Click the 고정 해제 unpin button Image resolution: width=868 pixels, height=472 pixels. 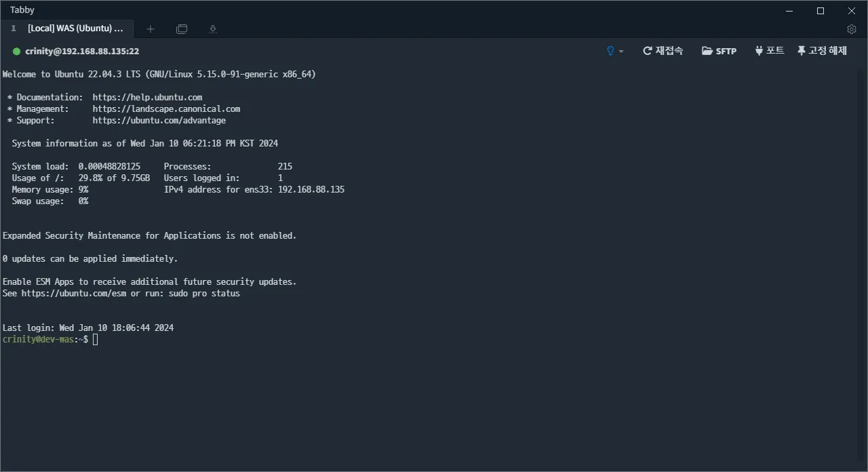click(x=822, y=51)
